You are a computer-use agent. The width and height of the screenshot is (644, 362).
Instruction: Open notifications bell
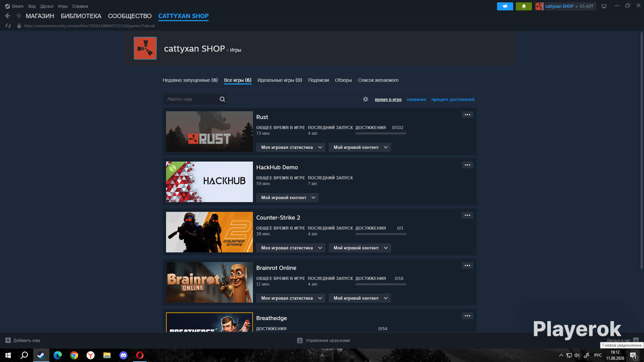524,6
